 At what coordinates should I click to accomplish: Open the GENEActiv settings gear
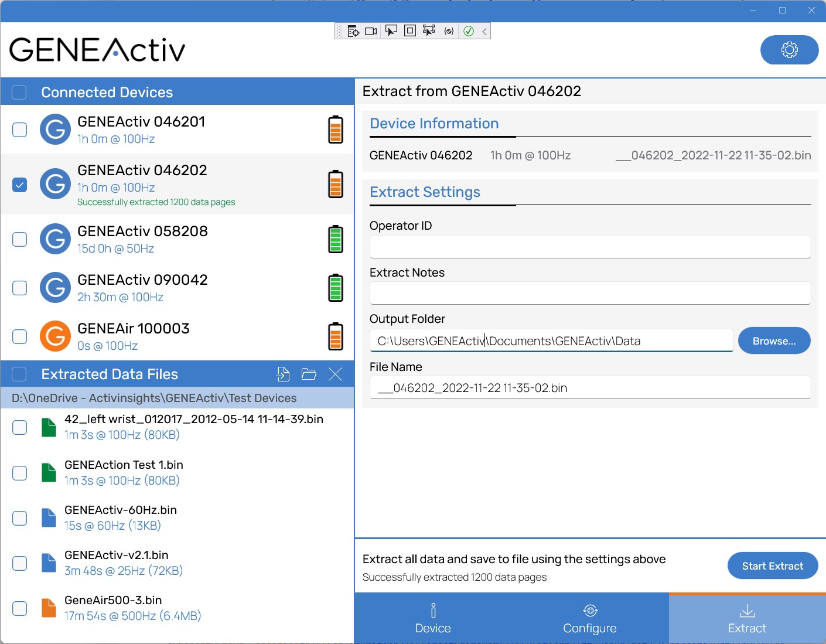tap(789, 50)
